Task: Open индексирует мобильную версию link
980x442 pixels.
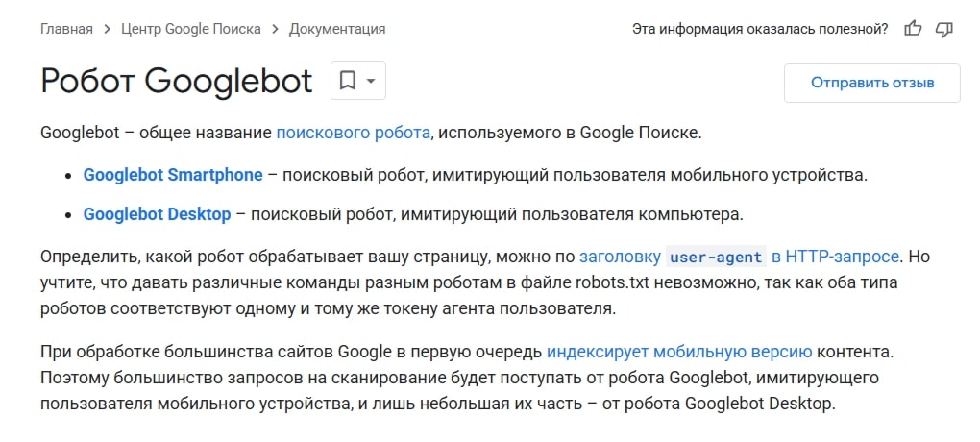Action: tap(679, 352)
